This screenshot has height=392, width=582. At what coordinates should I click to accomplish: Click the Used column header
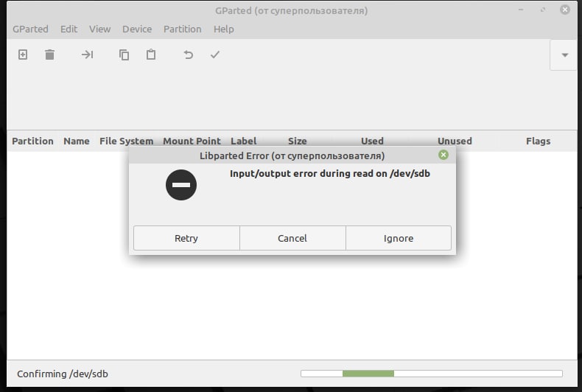click(x=372, y=141)
